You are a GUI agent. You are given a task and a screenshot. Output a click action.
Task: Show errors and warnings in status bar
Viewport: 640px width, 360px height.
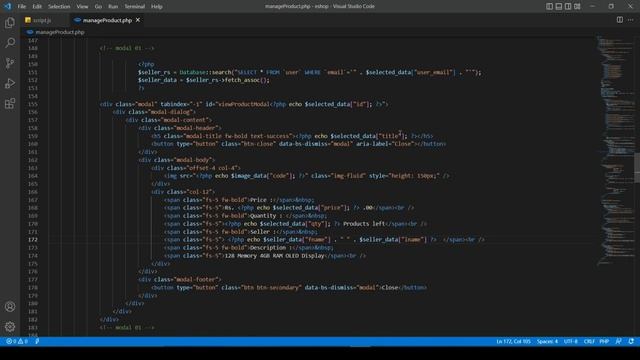pos(16,341)
